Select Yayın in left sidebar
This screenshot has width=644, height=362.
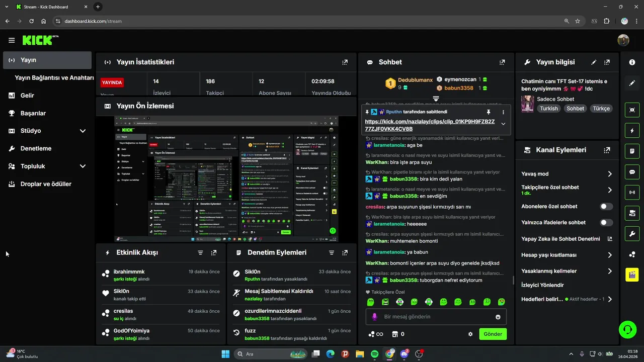pyautogui.click(x=47, y=60)
